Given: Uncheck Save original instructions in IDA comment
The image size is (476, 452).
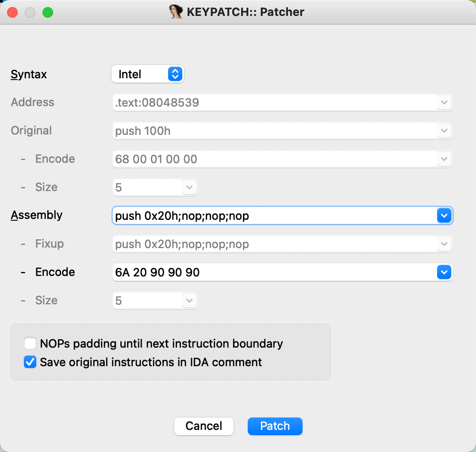Looking at the screenshot, I should coord(30,362).
